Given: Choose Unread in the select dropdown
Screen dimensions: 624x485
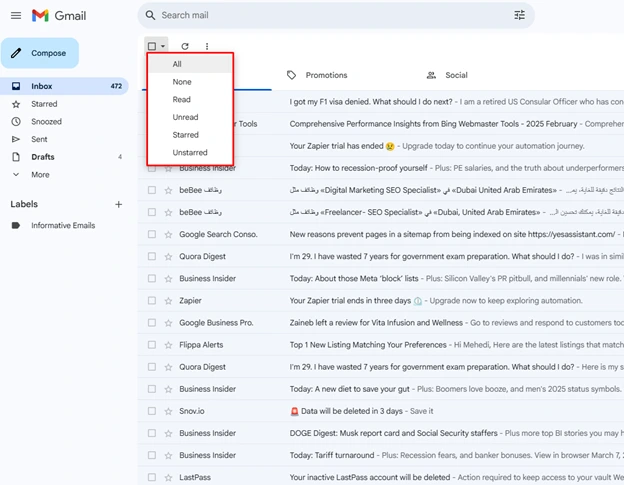Looking at the screenshot, I should (190, 117).
